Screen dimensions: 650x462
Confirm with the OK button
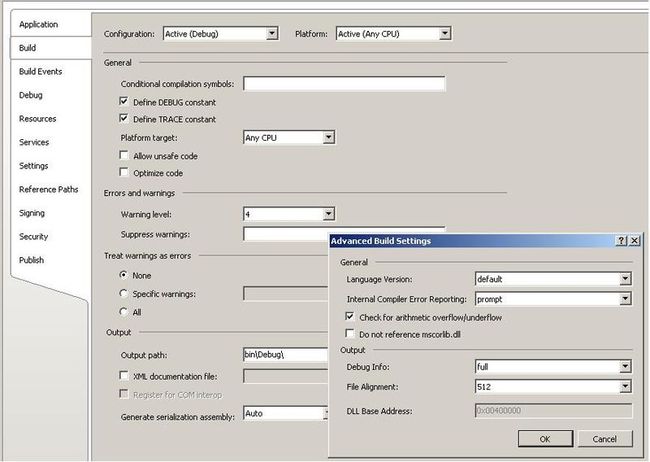(545, 439)
